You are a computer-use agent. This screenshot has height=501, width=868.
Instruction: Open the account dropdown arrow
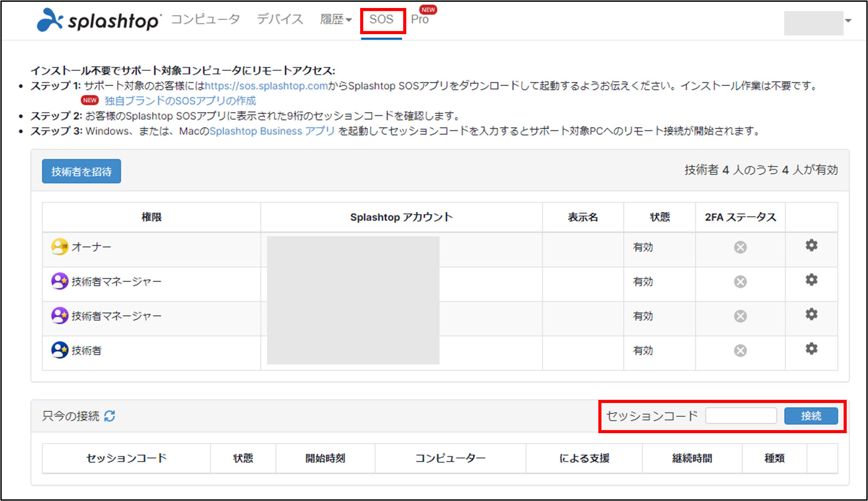848,20
